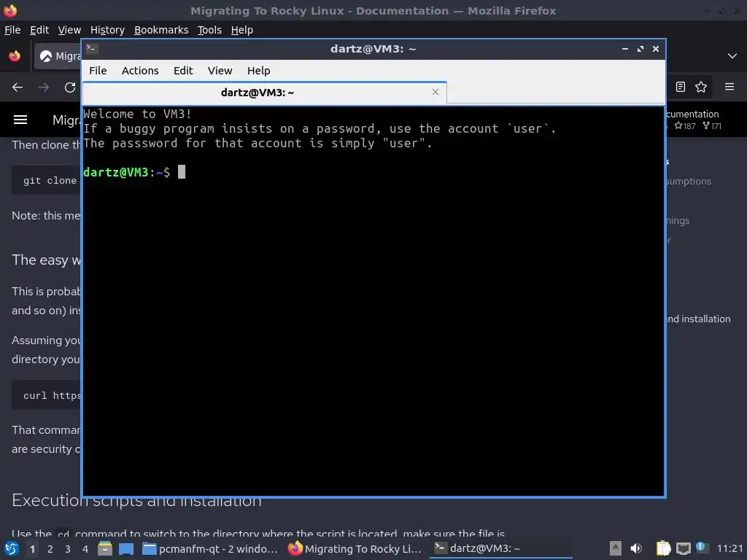This screenshot has width=747, height=560.
Task: Click 'nings' table of contents link
Action: pos(678,220)
